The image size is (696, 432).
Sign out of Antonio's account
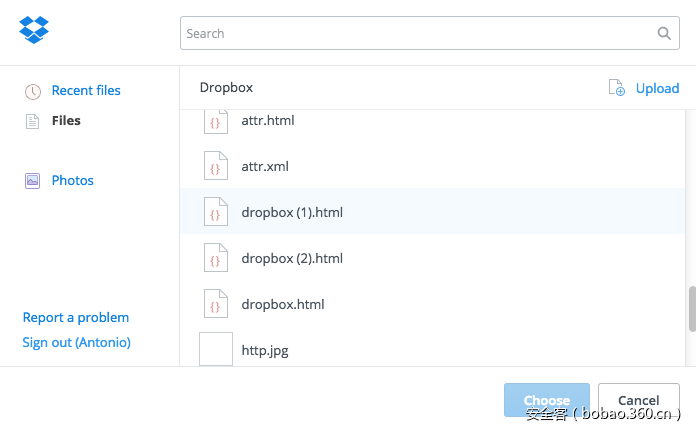point(77,343)
